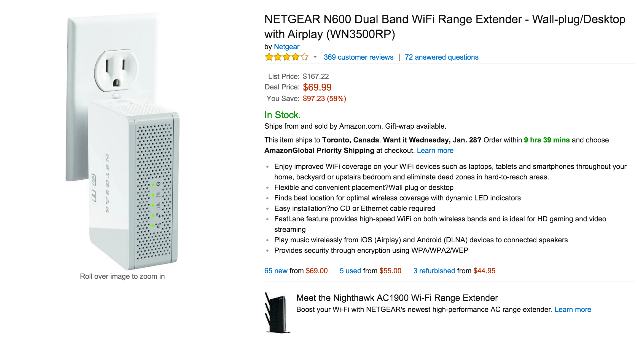Image resolution: width=644 pixels, height=350 pixels.
Task: Click Learn more about AmazonGlobal Priority Shipping
Action: (435, 150)
